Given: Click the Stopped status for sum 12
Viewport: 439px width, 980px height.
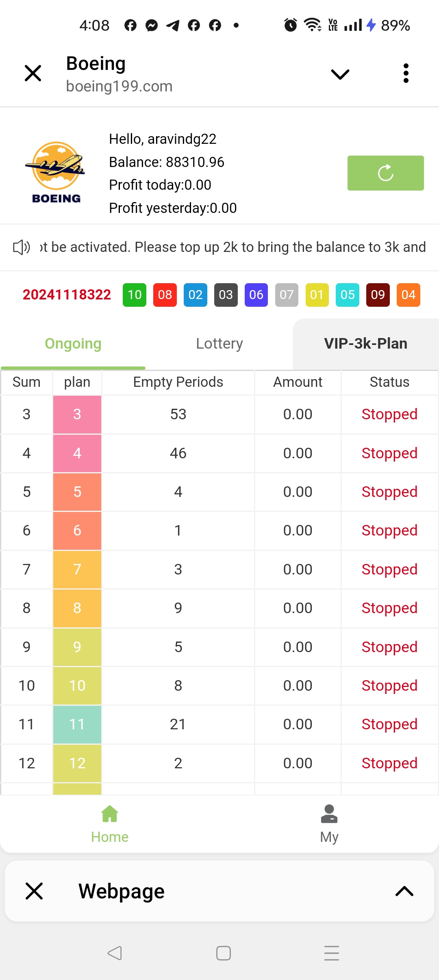Looking at the screenshot, I should pos(389,763).
